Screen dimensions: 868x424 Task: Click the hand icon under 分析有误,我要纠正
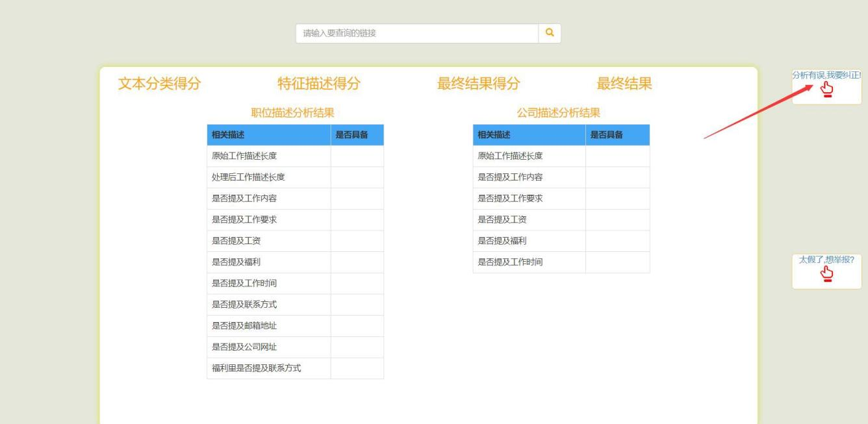pyautogui.click(x=826, y=89)
